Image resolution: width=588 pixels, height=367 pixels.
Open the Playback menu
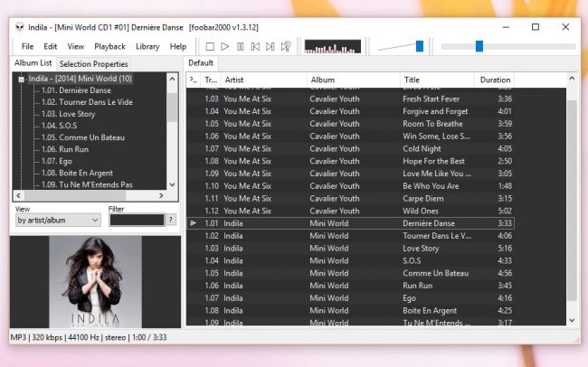click(x=109, y=46)
